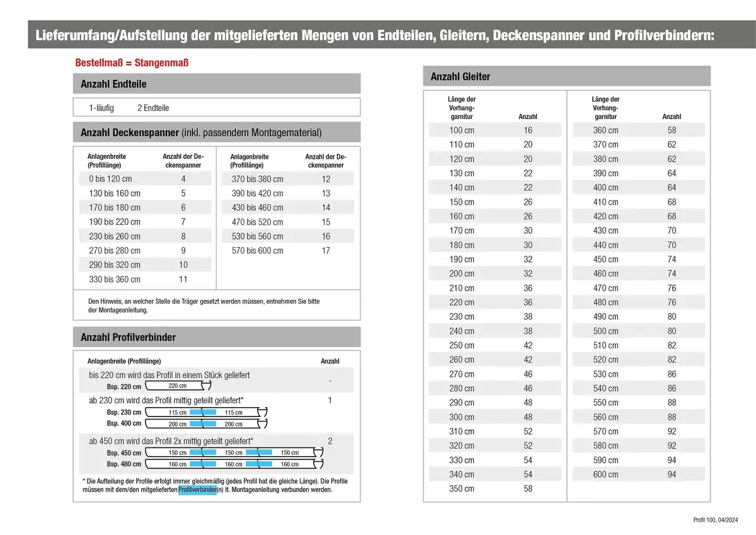Click the Bsp. 450 cm three-part profile diagram
This screenshot has height=535, width=756.
pos(233,452)
